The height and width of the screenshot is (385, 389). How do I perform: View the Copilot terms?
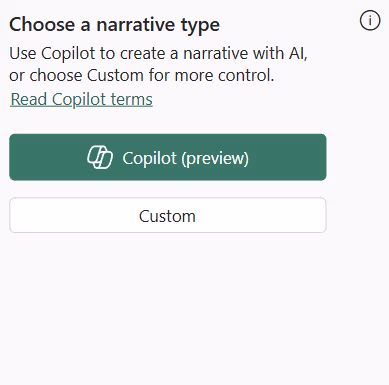click(x=81, y=99)
